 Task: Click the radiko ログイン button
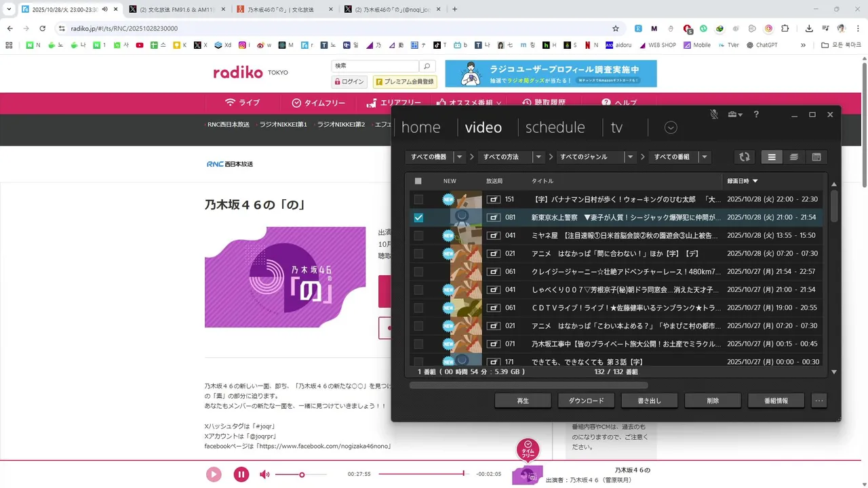[349, 81]
